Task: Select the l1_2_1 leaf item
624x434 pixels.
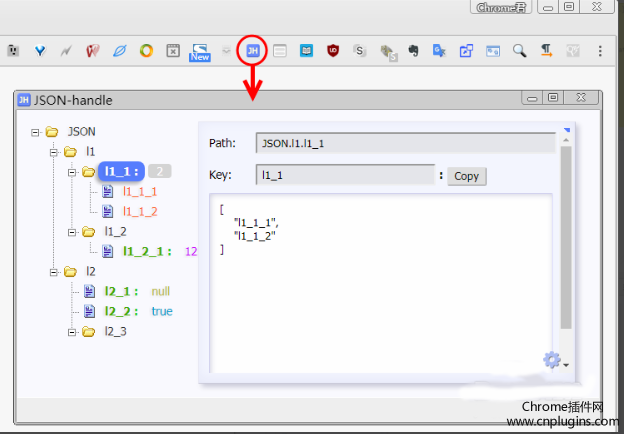Action: point(147,251)
